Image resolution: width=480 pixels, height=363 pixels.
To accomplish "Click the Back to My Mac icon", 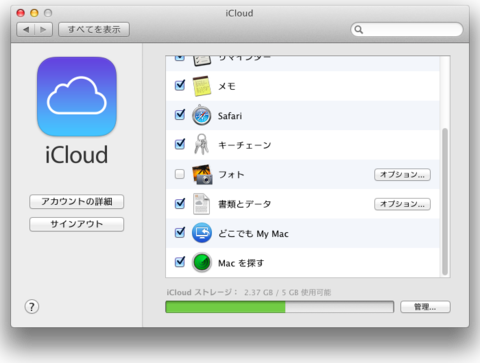I will click(202, 233).
